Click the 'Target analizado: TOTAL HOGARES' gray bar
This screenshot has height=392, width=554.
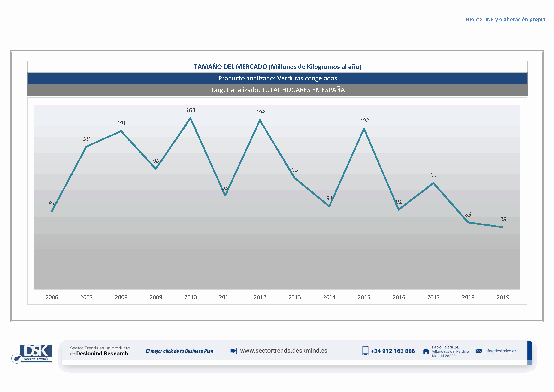pos(278,90)
